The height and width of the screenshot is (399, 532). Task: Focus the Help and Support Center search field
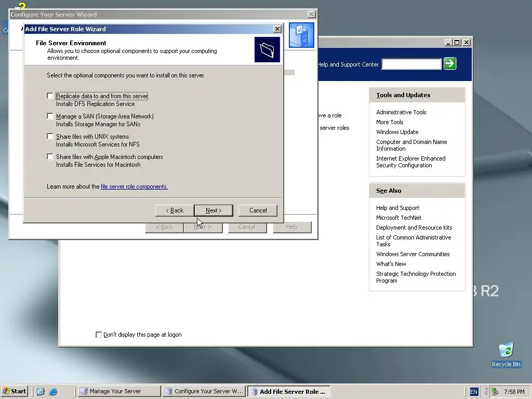click(x=411, y=64)
